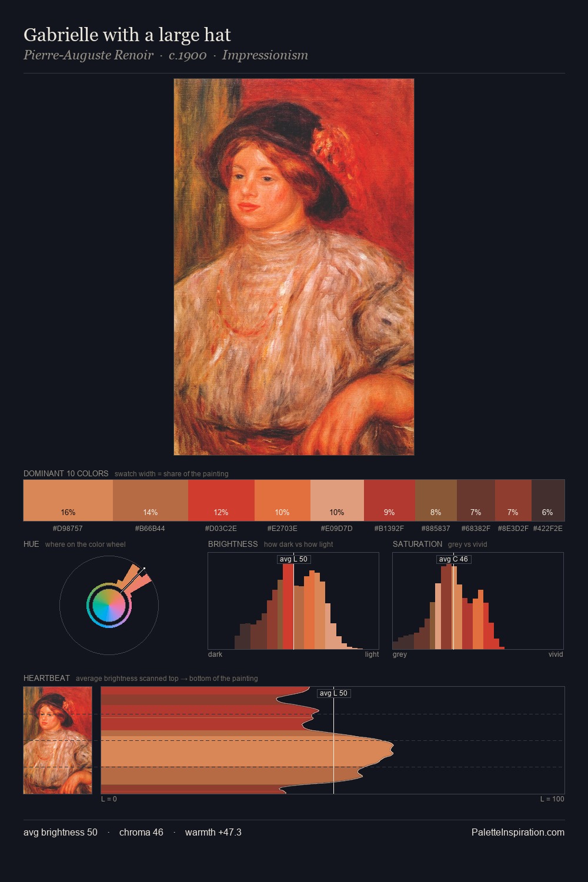Image resolution: width=588 pixels, height=882 pixels.
Task: Click the 'L = 0' axis label
Action: (109, 799)
